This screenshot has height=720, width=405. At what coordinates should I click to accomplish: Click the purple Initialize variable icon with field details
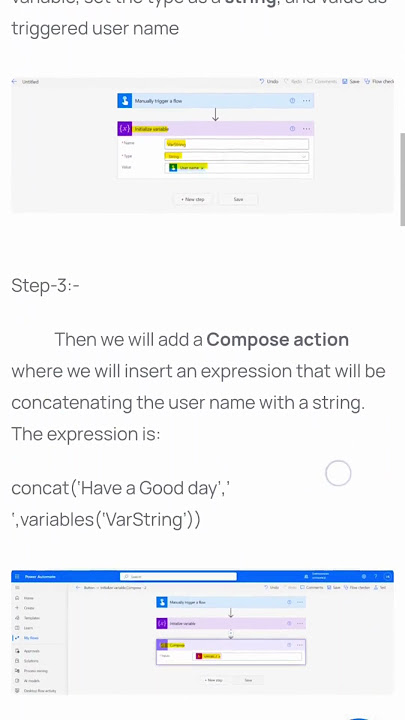[x=124, y=129]
